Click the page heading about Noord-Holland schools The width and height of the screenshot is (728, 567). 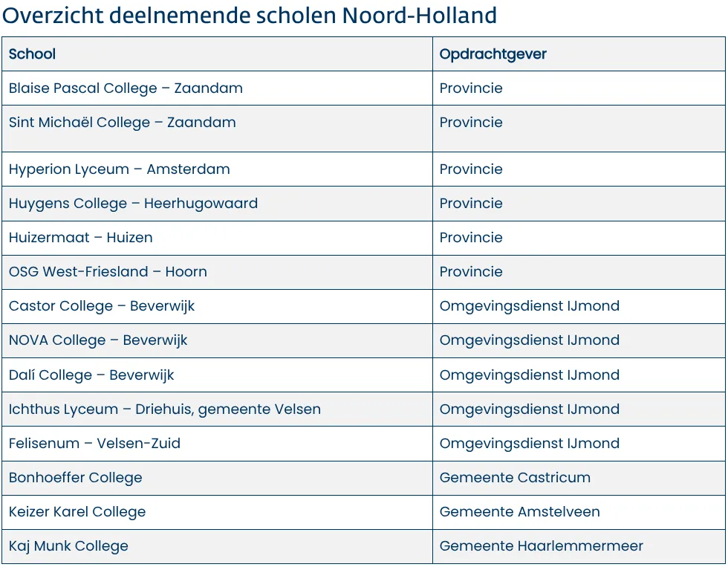[250, 15]
